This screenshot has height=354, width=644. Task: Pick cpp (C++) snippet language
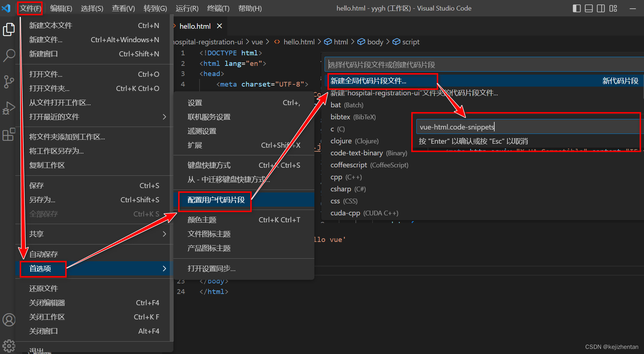(484, 177)
